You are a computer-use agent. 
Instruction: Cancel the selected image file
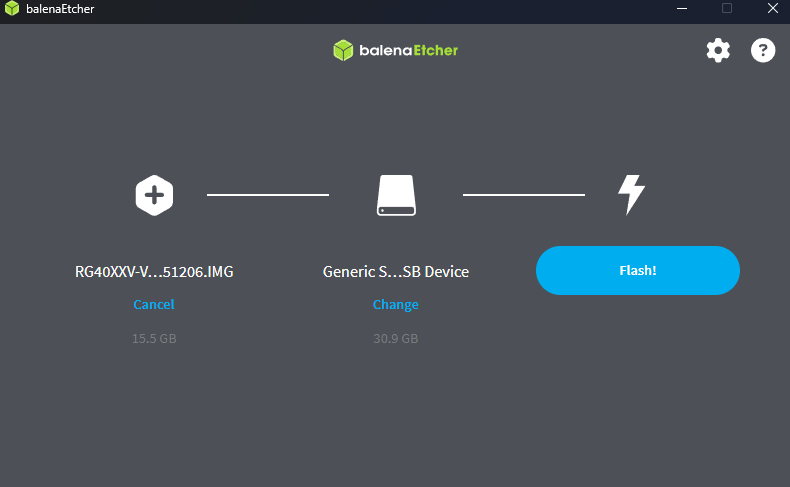click(154, 304)
